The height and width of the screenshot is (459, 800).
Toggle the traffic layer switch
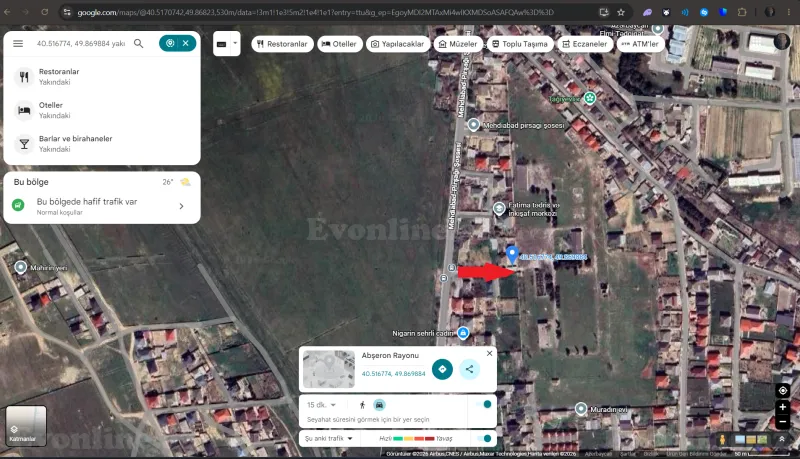point(484,438)
